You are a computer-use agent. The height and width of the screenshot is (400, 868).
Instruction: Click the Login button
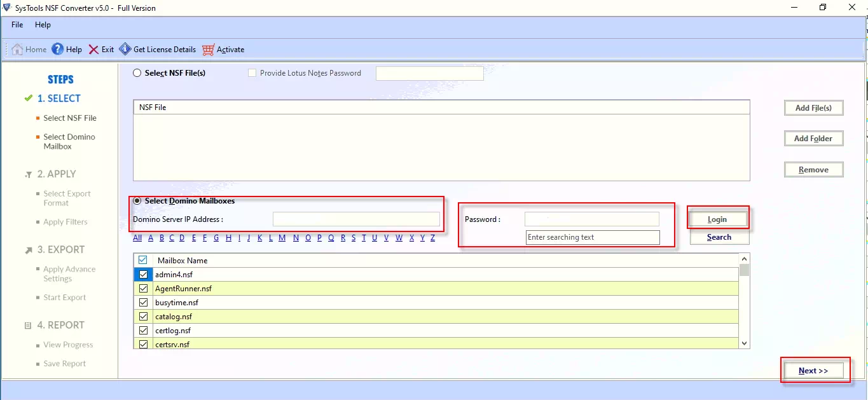tap(717, 219)
